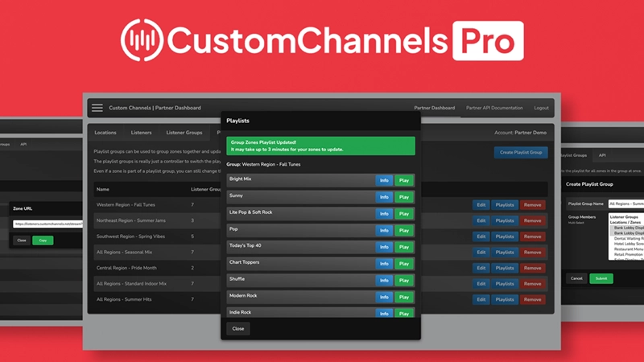Edit All Regions - Summer Hits group
This screenshot has height=362, width=644.
(481, 299)
